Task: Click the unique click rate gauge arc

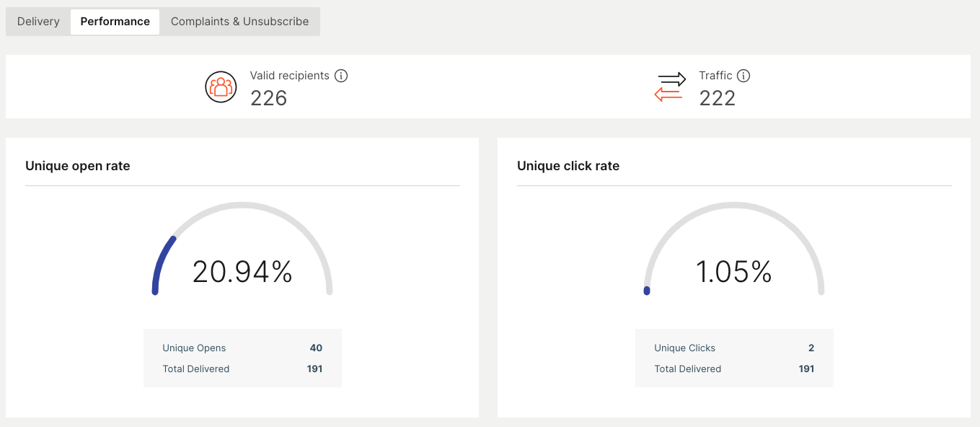Action: pyautogui.click(x=733, y=206)
